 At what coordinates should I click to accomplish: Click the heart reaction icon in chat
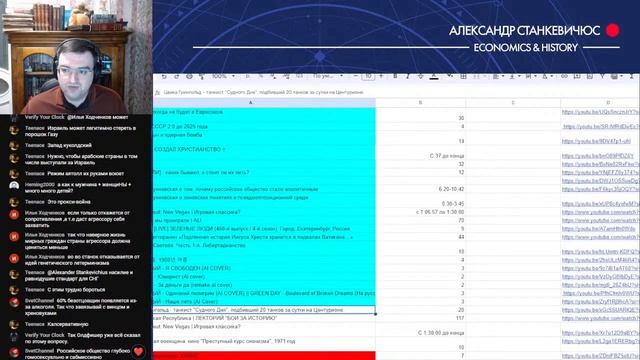(138, 351)
